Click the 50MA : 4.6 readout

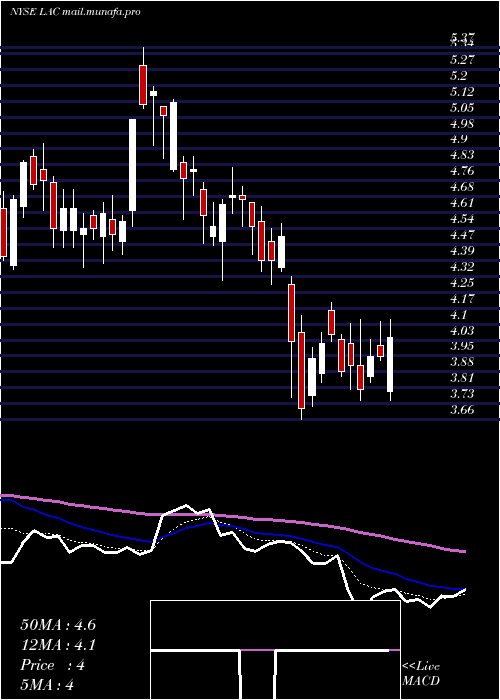click(58, 625)
